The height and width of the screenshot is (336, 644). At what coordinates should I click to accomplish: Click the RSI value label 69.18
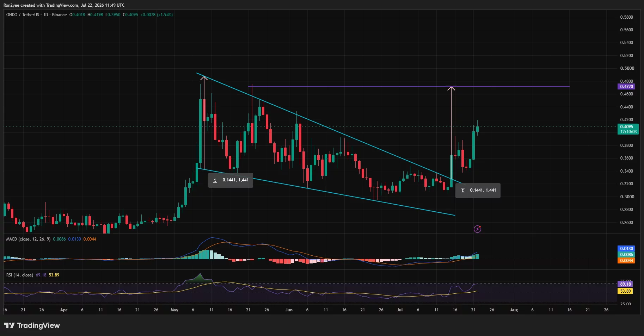[x=625, y=284]
